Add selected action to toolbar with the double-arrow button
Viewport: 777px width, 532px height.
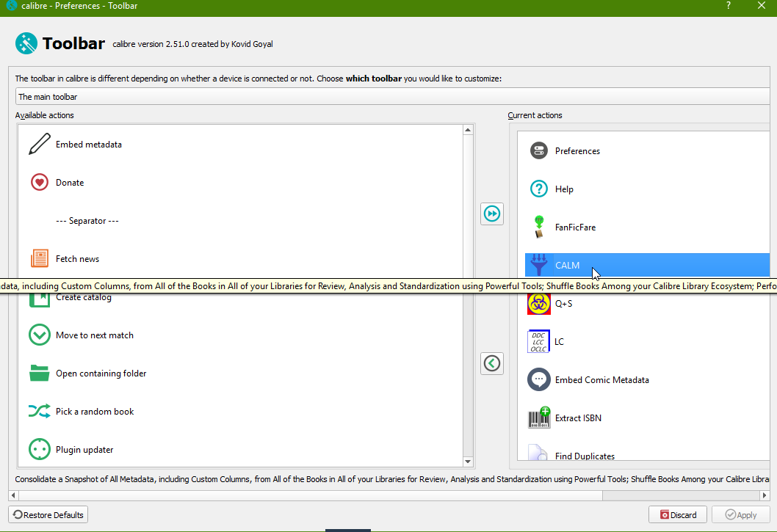492,214
